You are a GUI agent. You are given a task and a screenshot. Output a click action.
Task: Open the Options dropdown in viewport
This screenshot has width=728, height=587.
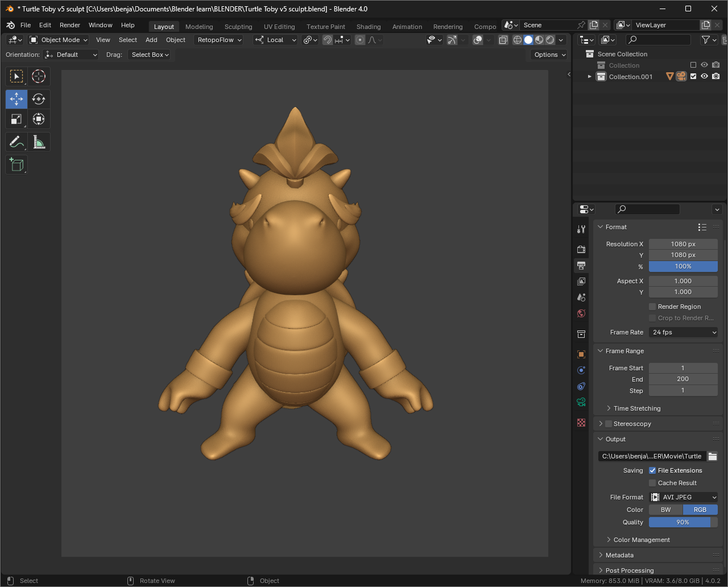point(549,55)
